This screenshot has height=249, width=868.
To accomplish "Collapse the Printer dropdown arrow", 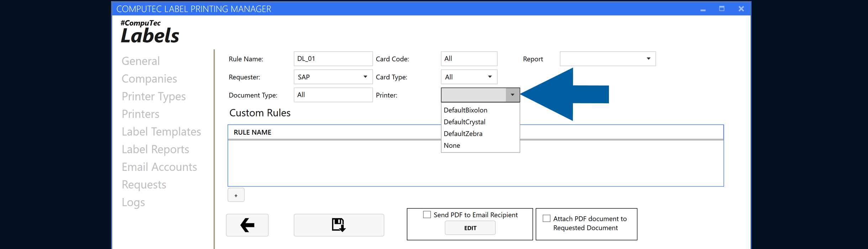I will coord(512,95).
